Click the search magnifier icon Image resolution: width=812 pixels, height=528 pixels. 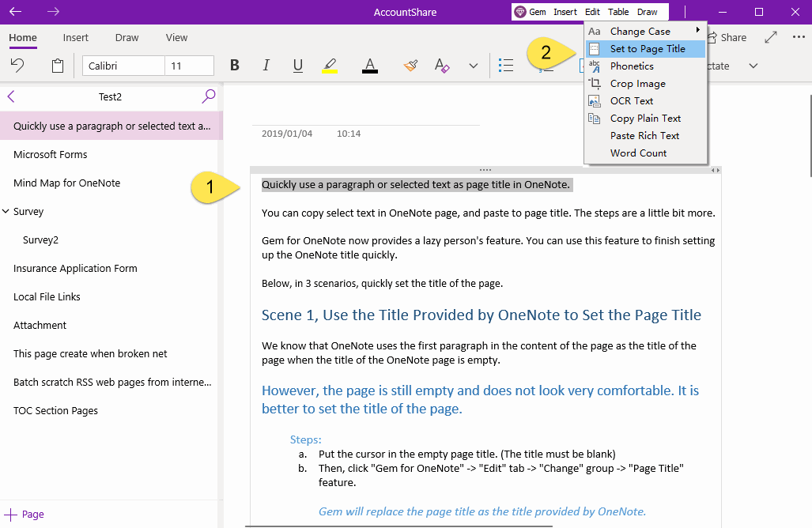[x=208, y=96]
